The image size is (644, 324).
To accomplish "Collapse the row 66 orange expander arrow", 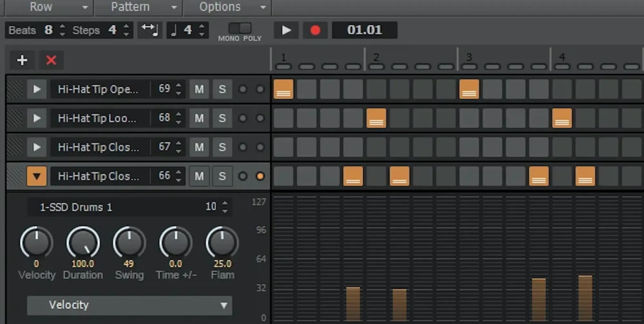I will click(37, 176).
